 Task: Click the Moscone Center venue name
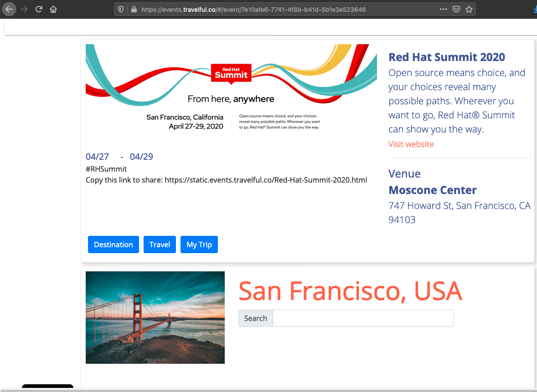pos(433,190)
